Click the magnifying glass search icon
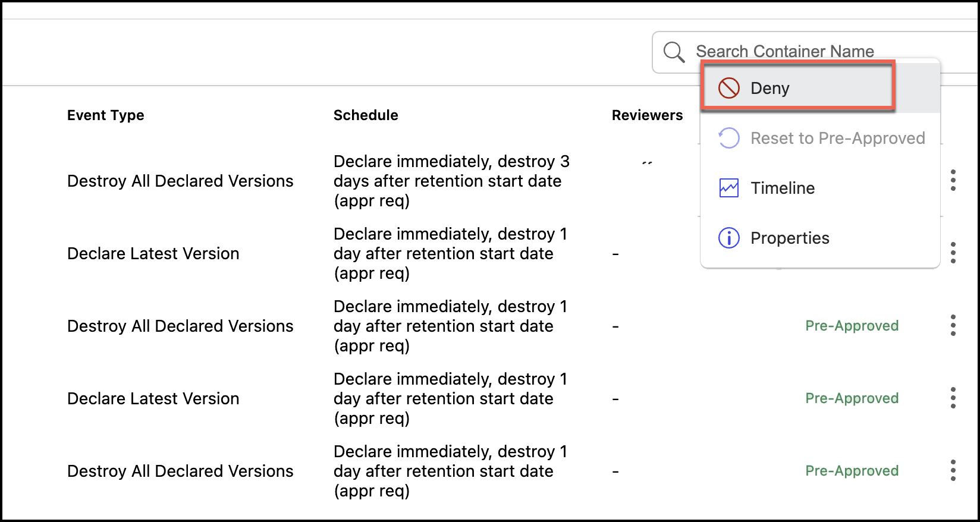Image resolution: width=980 pixels, height=522 pixels. point(674,52)
